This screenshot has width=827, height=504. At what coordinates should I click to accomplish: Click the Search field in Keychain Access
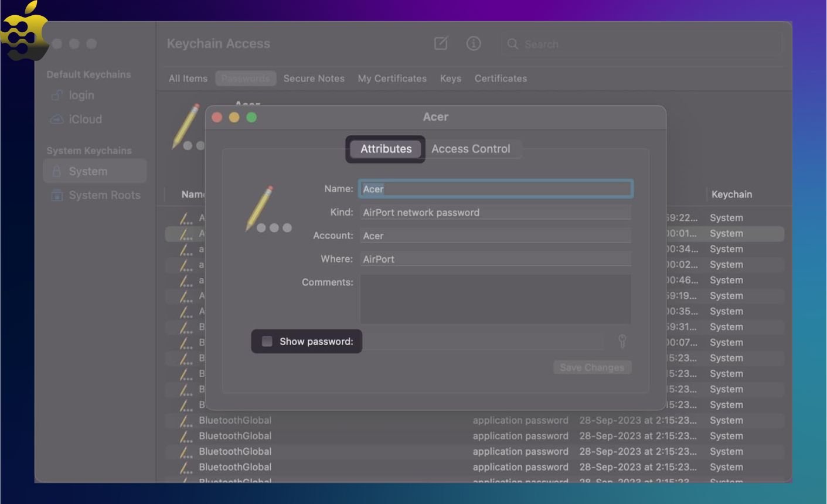coord(641,44)
